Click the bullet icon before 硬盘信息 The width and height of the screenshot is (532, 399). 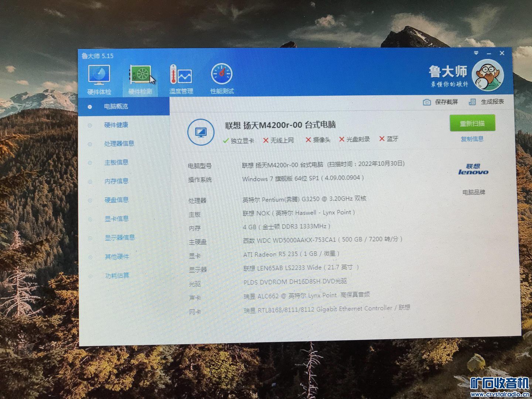(x=90, y=201)
